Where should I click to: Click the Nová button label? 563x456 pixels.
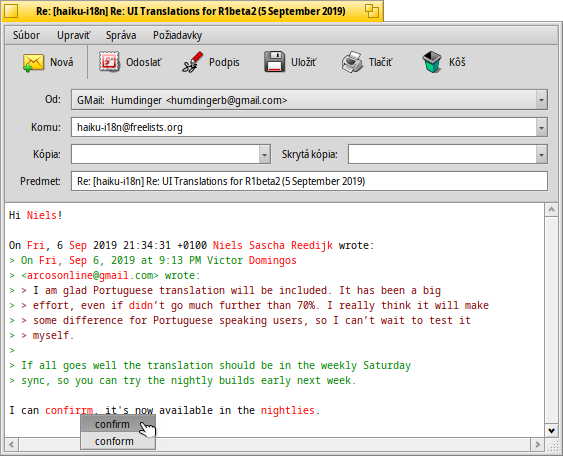tap(61, 62)
